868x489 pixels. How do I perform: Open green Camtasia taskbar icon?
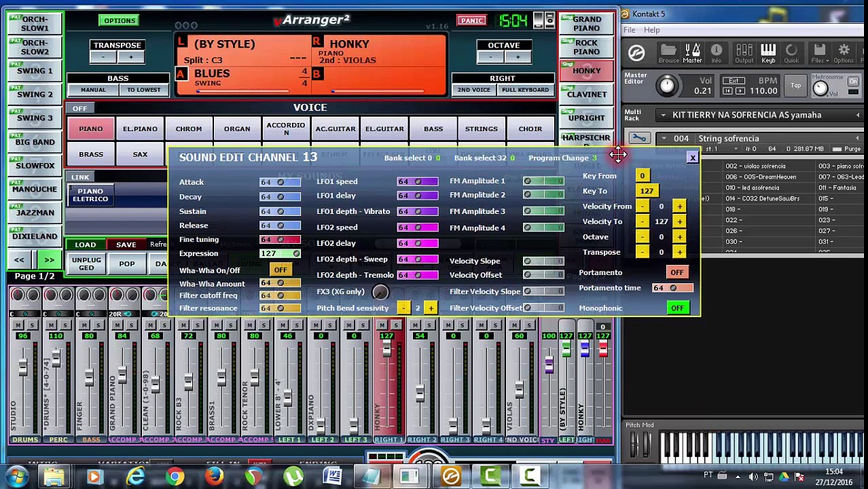[x=490, y=476]
